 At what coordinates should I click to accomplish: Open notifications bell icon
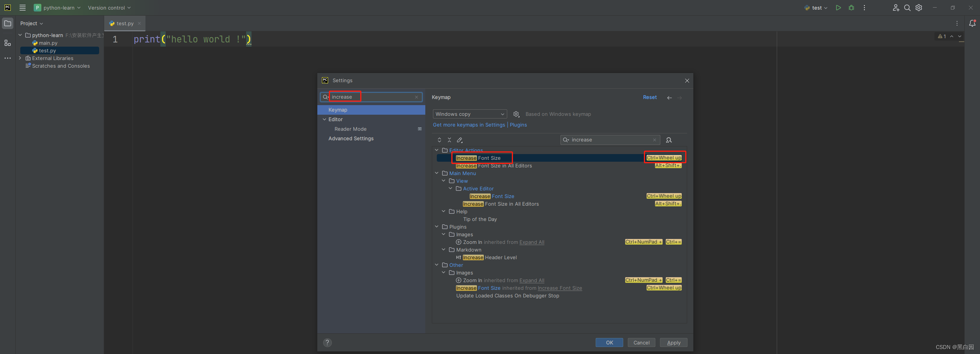pos(972,23)
